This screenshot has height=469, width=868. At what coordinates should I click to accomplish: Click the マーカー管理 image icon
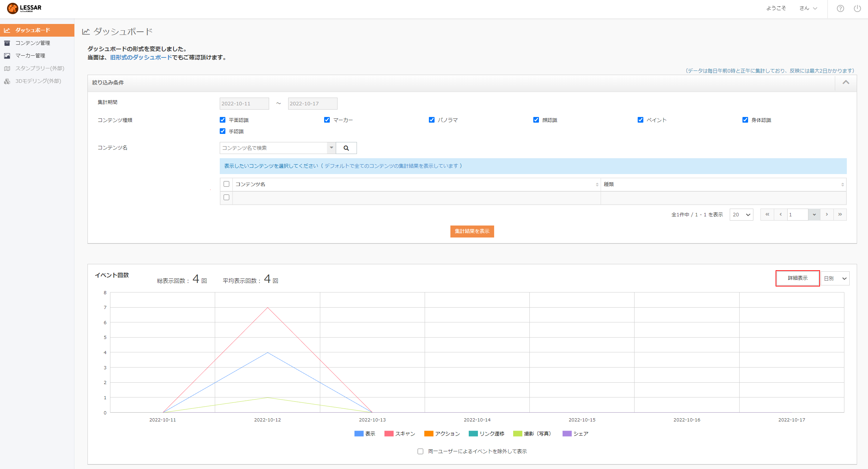point(7,56)
